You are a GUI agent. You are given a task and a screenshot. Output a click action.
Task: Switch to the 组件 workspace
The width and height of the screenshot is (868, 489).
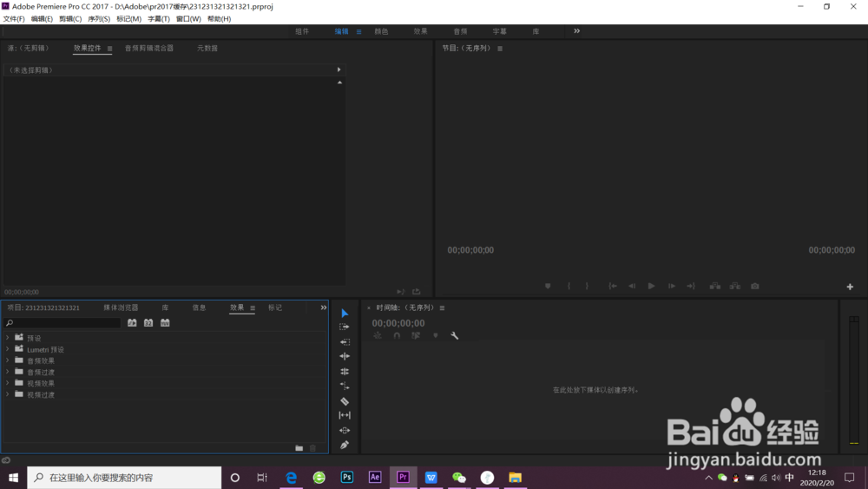click(x=302, y=31)
